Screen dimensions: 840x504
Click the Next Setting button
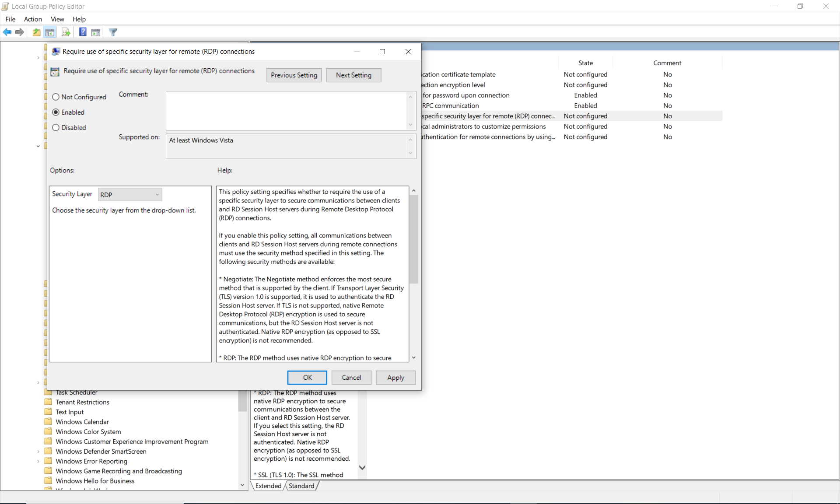[353, 75]
